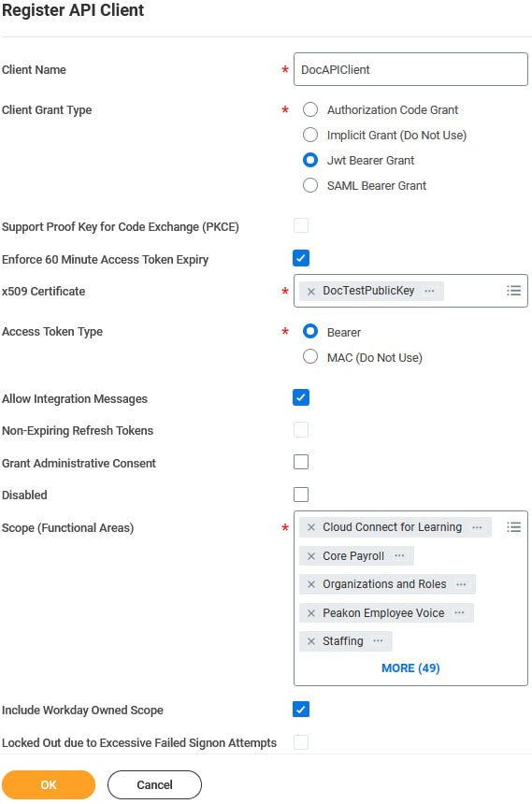Screen dimensions: 532x804
Task: Click the Register API Client heading
Action: coord(73,10)
